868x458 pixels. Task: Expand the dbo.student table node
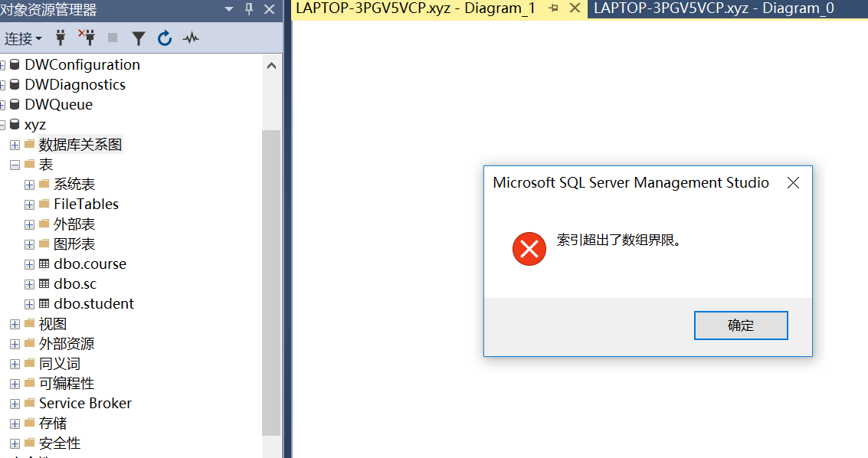click(29, 304)
